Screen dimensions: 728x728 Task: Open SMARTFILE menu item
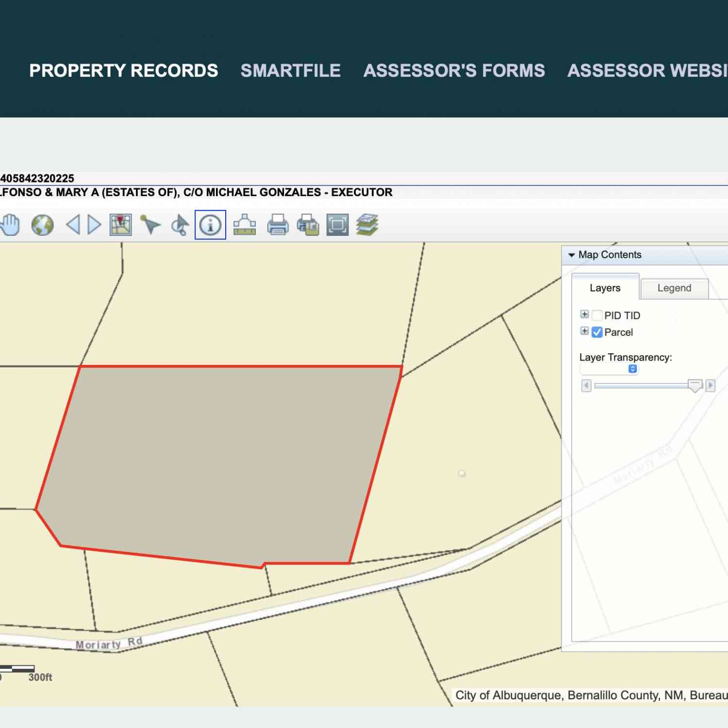[291, 70]
